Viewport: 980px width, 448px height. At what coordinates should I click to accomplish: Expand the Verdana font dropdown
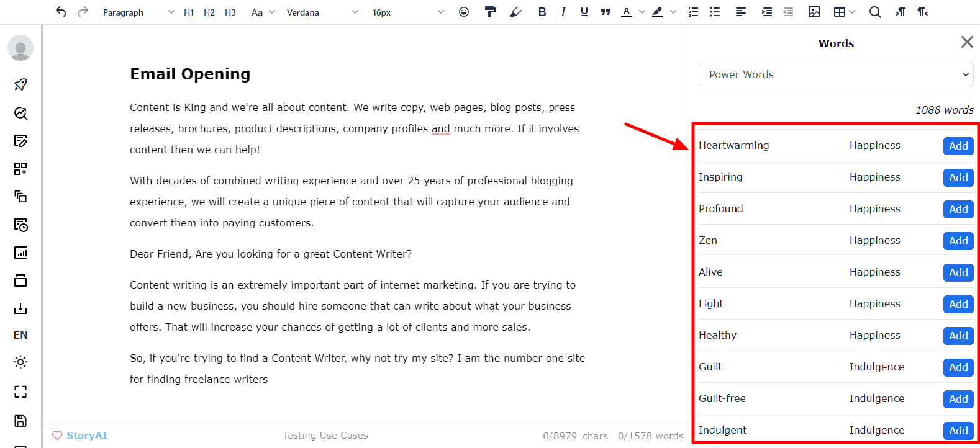[x=322, y=12]
